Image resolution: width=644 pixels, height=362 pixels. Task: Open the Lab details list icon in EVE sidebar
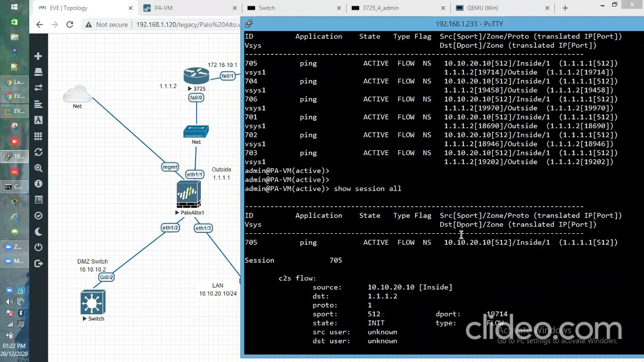click(x=38, y=200)
